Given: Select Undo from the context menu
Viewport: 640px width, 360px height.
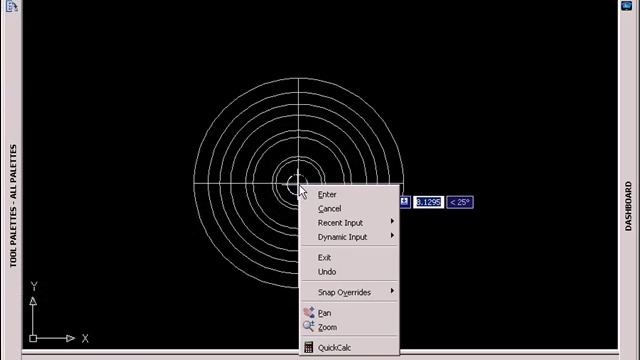Looking at the screenshot, I should (349, 272).
